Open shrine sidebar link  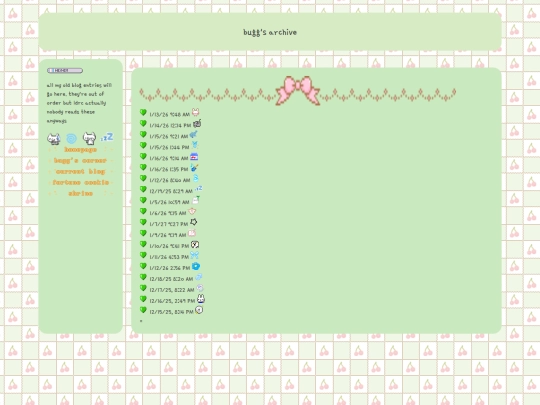[81, 194]
